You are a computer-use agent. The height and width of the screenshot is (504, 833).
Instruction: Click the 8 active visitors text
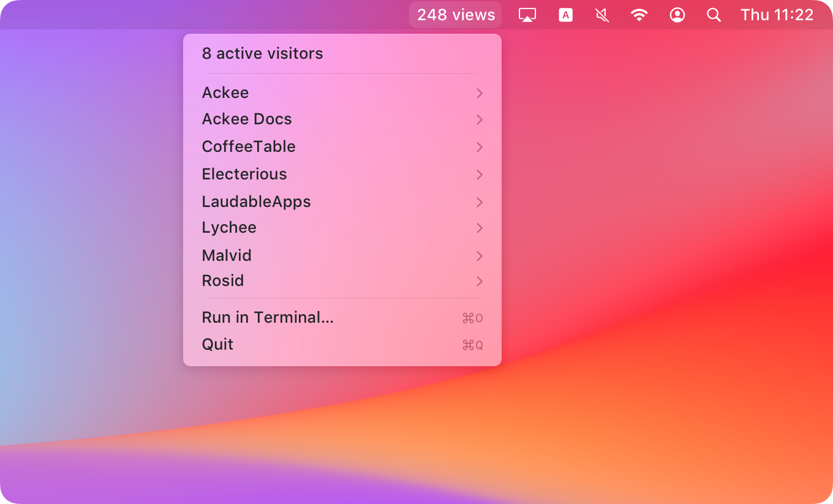pyautogui.click(x=262, y=53)
